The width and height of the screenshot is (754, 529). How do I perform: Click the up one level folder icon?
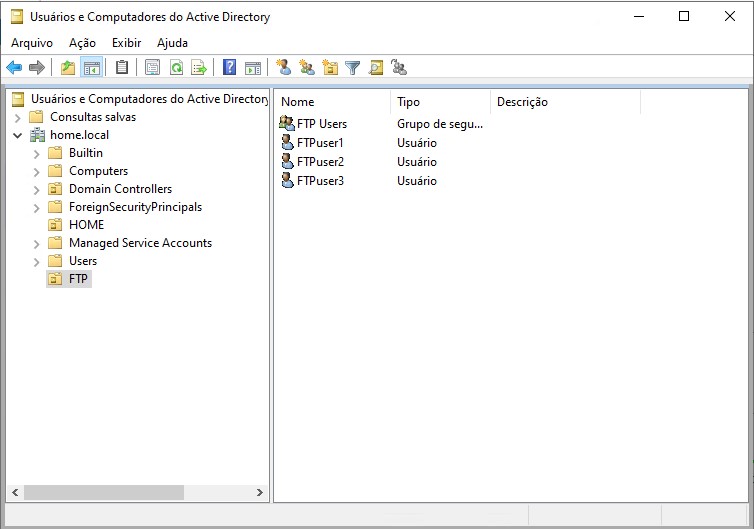tap(68, 68)
